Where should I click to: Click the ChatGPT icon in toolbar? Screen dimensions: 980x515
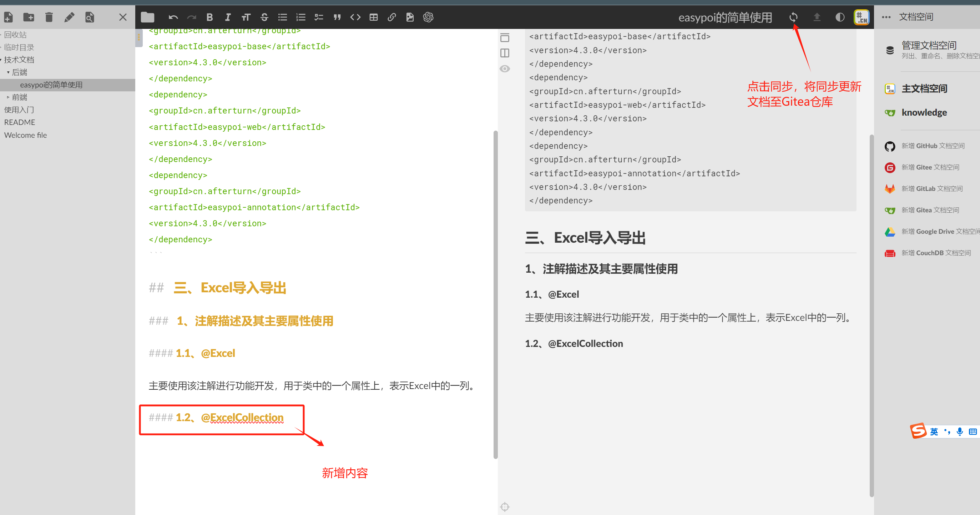tap(428, 17)
